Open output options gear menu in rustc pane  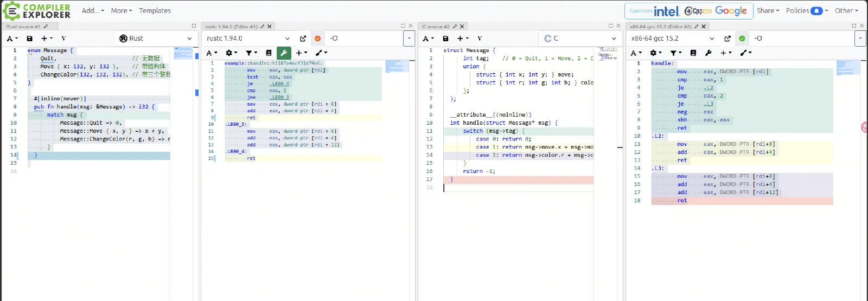tap(232, 53)
